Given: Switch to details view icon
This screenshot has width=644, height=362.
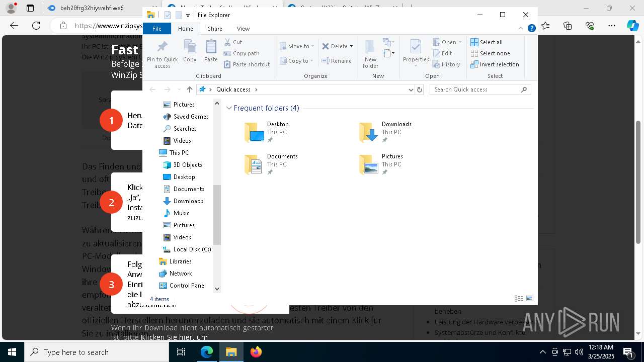Looking at the screenshot, I should (519, 299).
